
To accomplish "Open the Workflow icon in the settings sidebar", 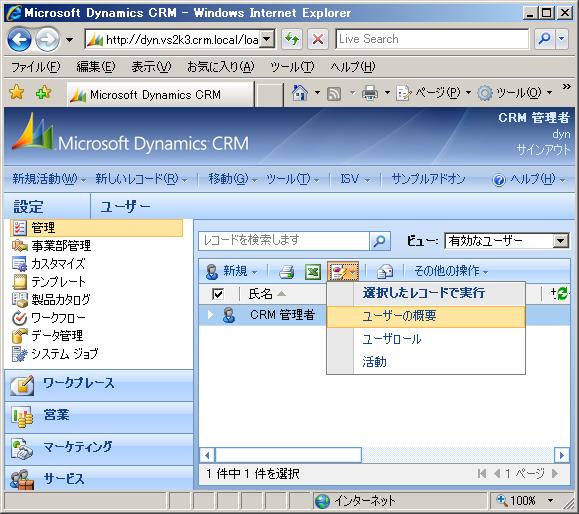I will [x=19, y=318].
